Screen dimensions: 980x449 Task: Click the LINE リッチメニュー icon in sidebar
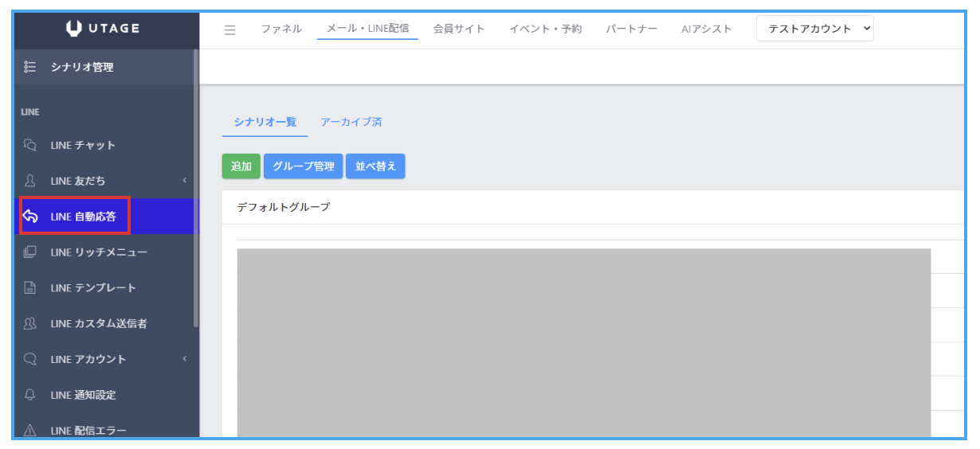click(x=30, y=252)
